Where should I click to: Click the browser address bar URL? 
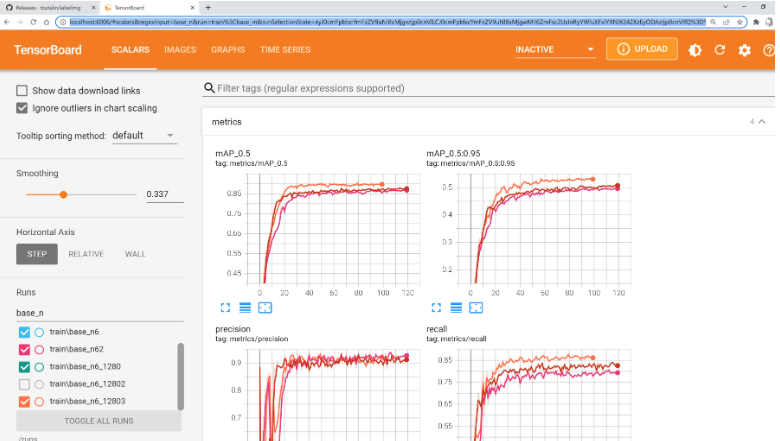pyautogui.click(x=387, y=22)
